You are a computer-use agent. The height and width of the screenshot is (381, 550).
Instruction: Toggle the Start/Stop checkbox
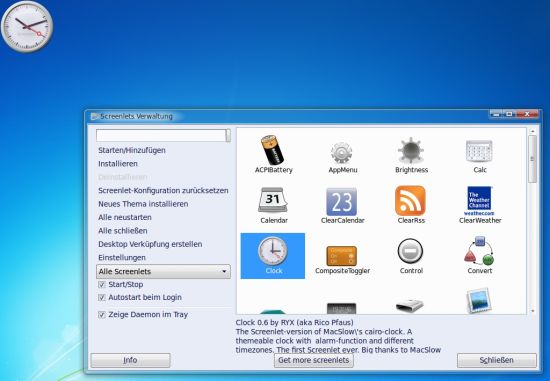click(102, 285)
